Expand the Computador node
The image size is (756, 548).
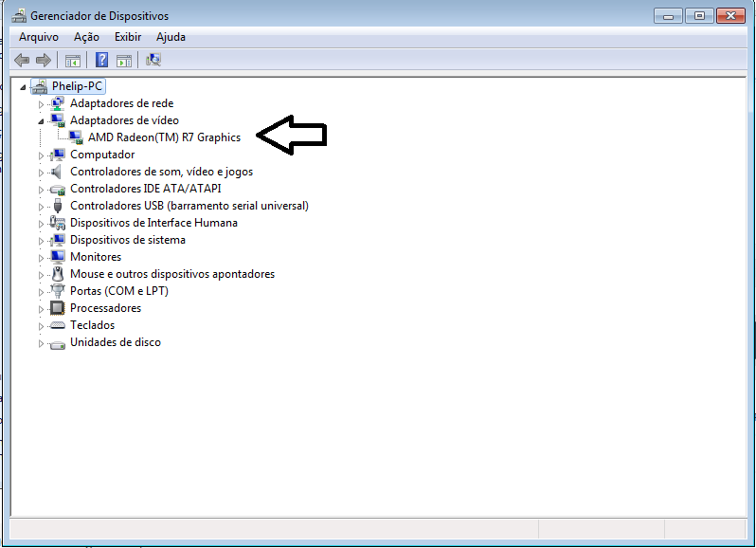coord(41,155)
